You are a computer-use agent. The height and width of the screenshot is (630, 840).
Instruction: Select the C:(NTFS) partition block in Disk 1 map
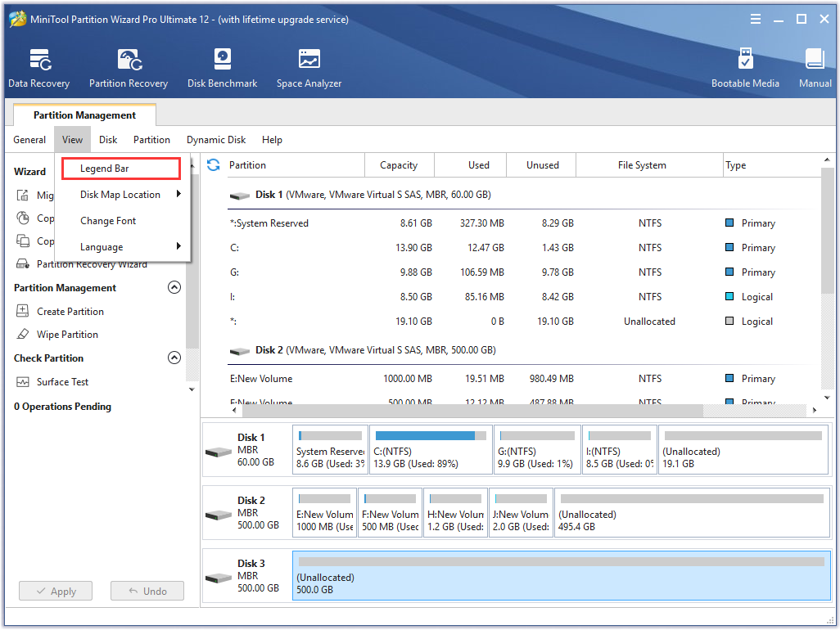[x=429, y=449]
